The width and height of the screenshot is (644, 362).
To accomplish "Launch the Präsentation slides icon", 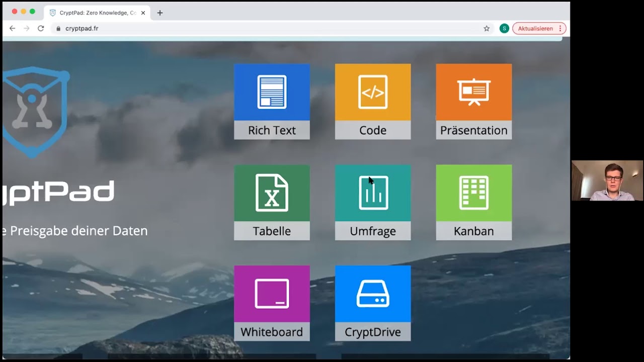I will click(474, 92).
